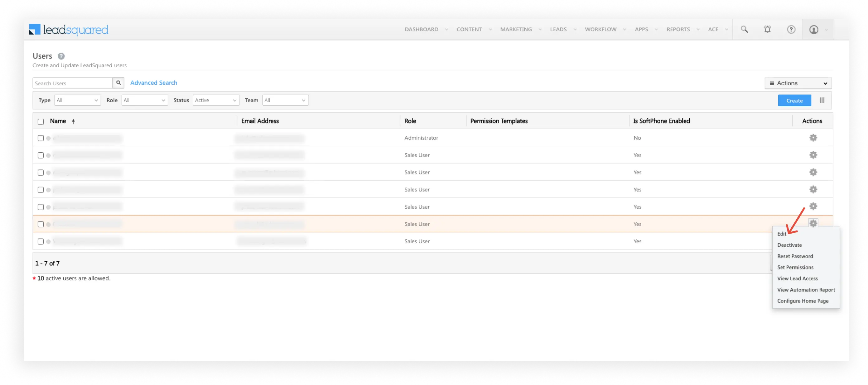868x385 pixels.
Task: Open the search magnifier in top navigation
Action: (x=744, y=29)
